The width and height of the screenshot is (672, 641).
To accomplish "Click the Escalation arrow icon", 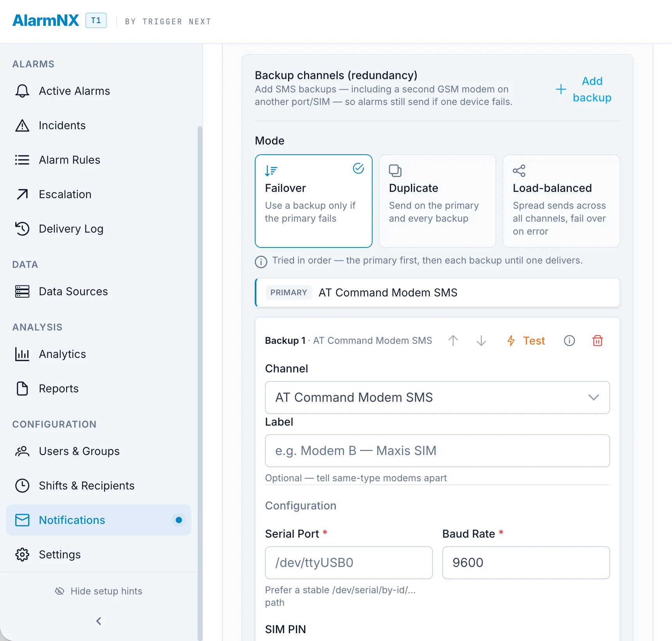I will pos(22,194).
